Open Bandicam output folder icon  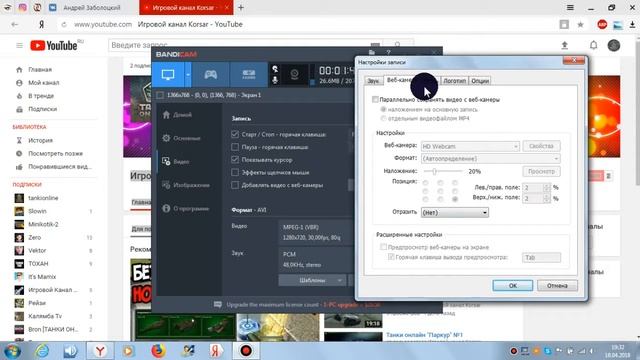(x=371, y=52)
